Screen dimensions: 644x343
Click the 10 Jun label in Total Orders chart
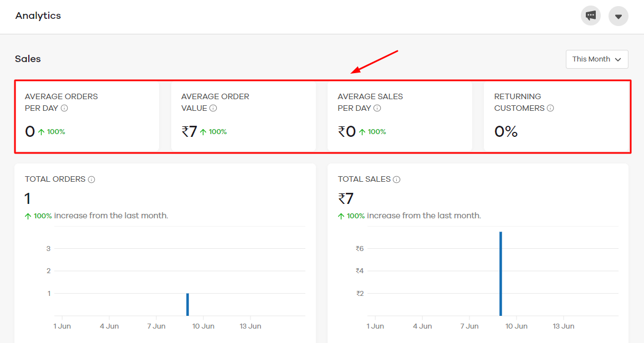203,326
